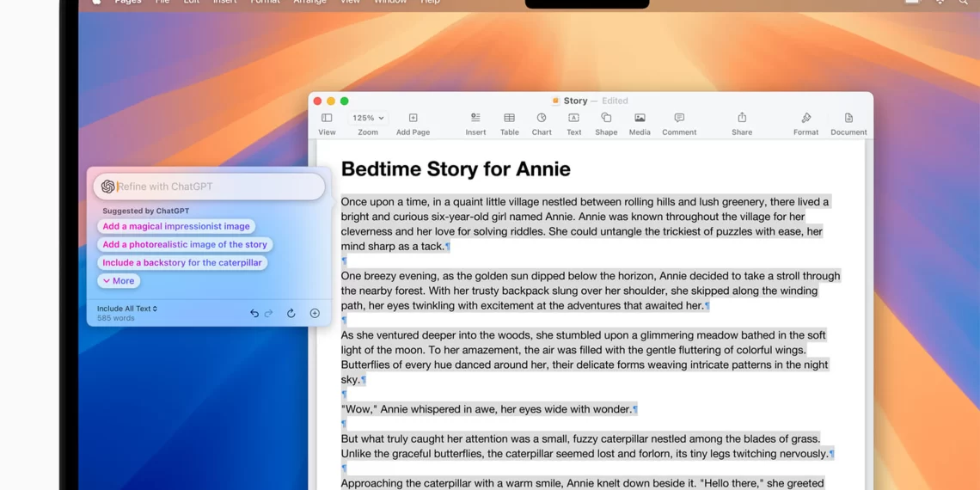
Task: Add a Comment using the toolbar icon
Action: click(679, 119)
